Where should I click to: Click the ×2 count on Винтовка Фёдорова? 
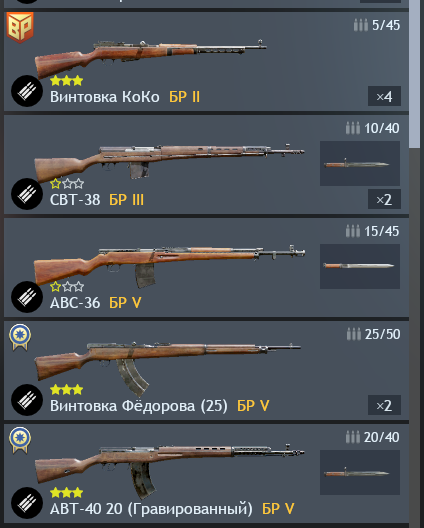[384, 405]
